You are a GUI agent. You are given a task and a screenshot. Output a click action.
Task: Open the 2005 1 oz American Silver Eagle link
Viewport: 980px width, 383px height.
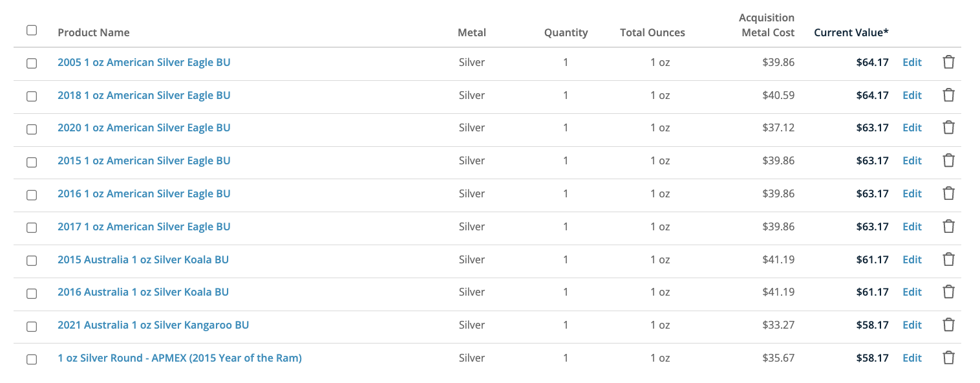(144, 63)
